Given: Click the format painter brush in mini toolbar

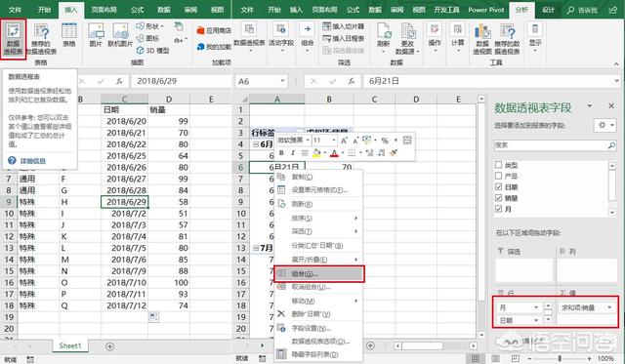Looking at the screenshot, I should pos(394,153).
